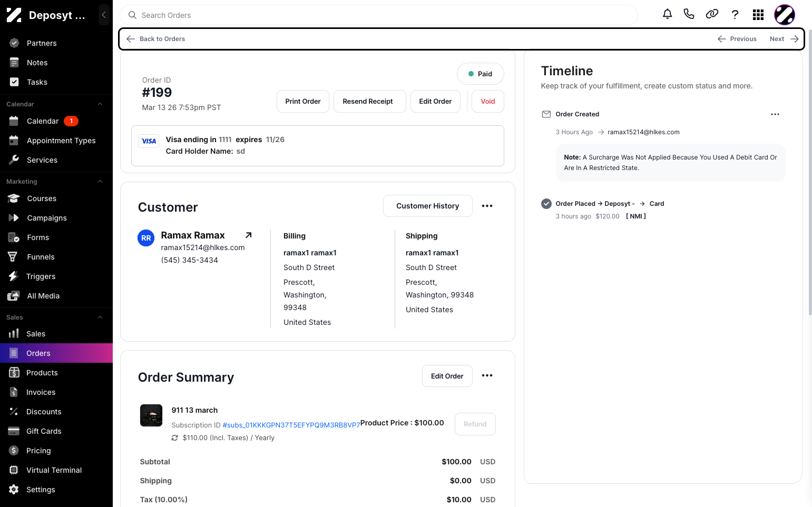Click the Deposyt logo
The height and width of the screenshot is (507, 812).
[14, 15]
